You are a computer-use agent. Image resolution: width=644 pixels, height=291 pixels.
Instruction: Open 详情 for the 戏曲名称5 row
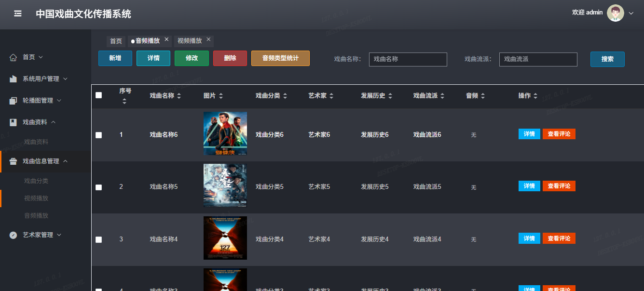click(x=529, y=186)
